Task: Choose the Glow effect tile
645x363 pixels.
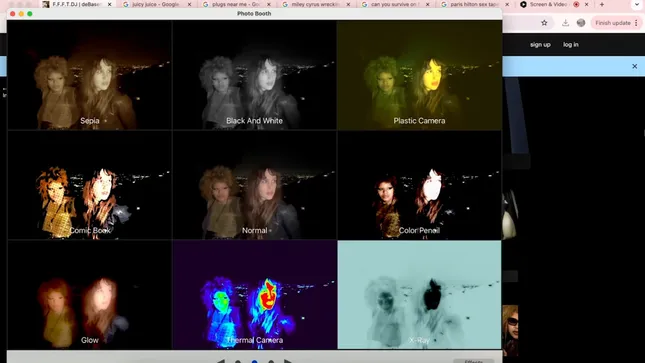Action: click(90, 295)
